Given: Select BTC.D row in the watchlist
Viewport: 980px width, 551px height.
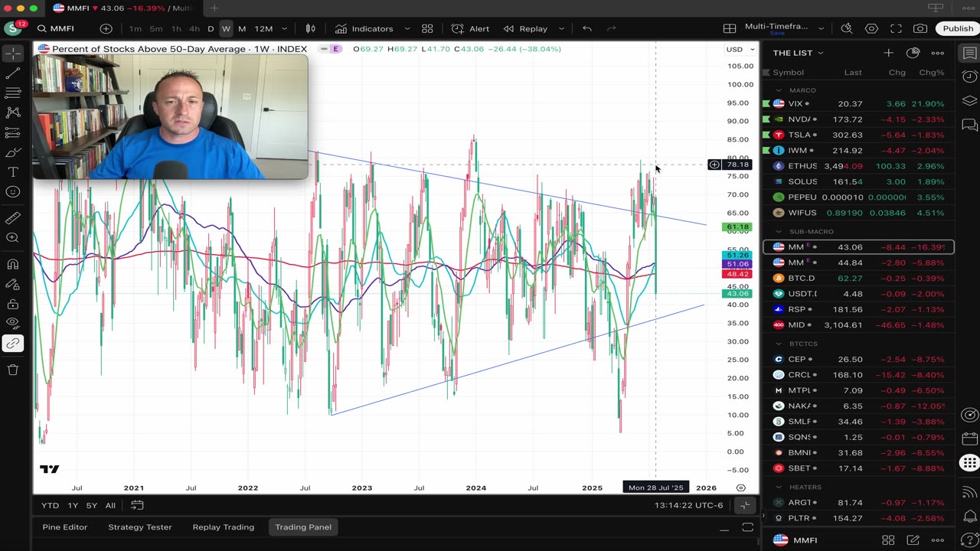Looking at the screenshot, I should (858, 278).
